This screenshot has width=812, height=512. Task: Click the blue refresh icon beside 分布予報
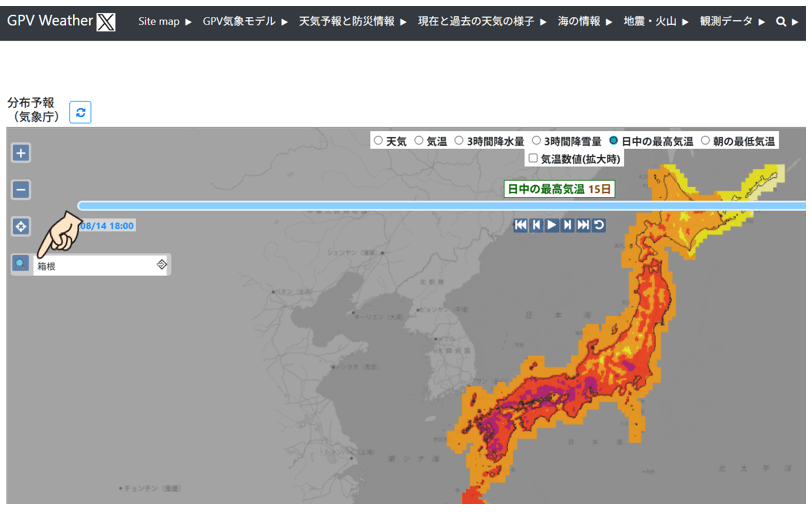click(x=80, y=112)
